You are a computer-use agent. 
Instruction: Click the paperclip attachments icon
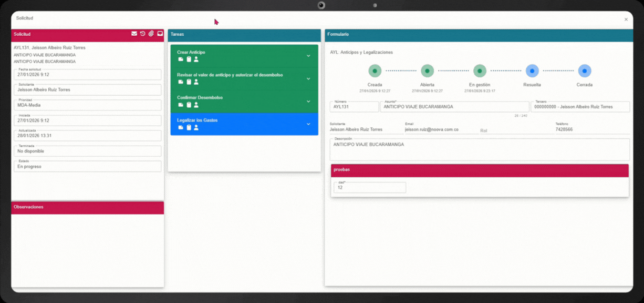[151, 34]
